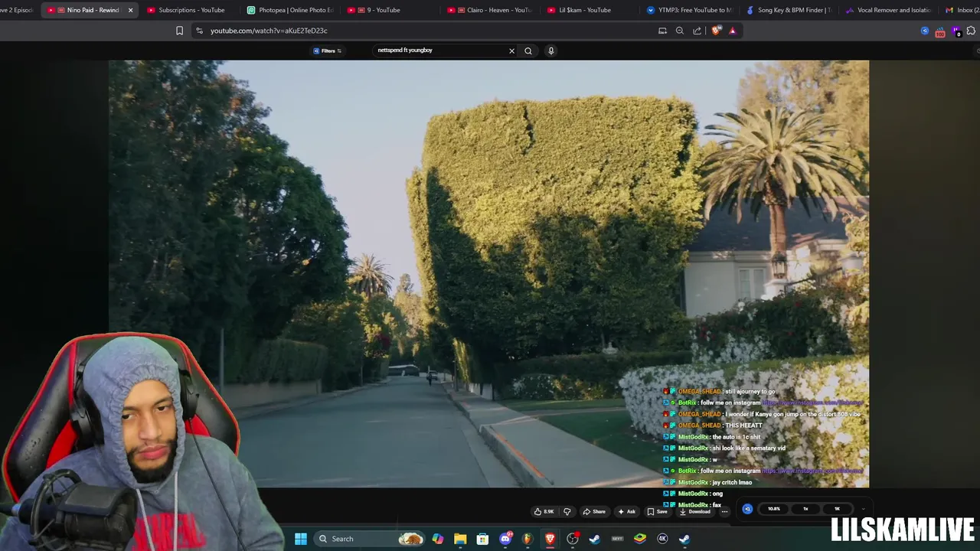Click the bookmark icon in address bar

click(x=179, y=31)
